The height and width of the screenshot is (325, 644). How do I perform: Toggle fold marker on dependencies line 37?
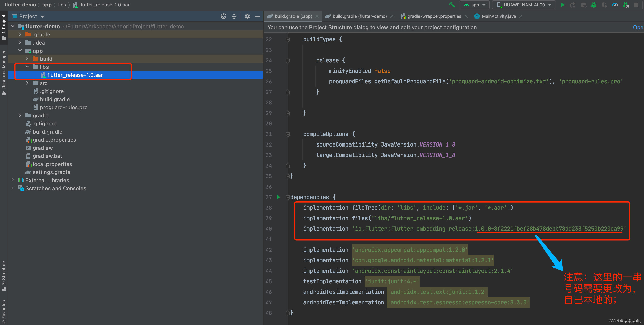(288, 197)
